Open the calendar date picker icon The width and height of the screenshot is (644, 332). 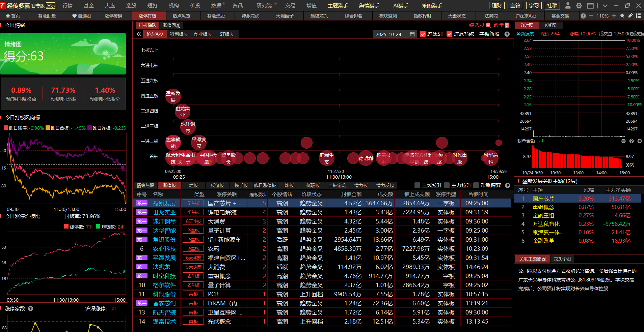pyautogui.click(x=412, y=34)
